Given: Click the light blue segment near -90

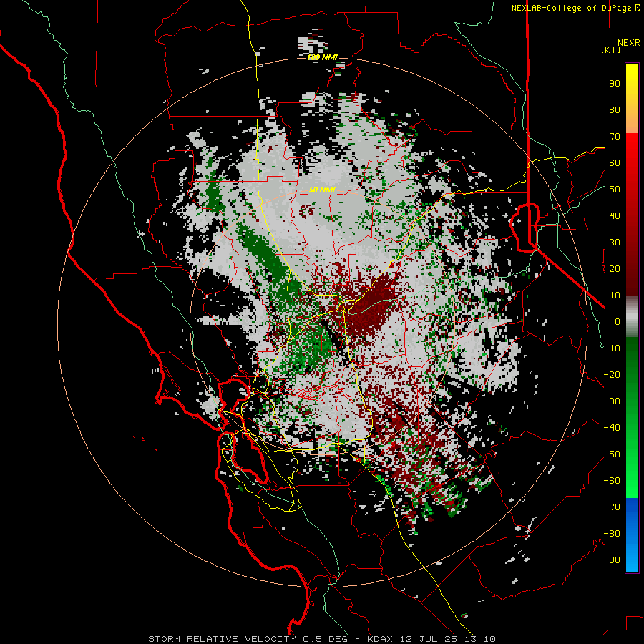Looking at the screenshot, I should pos(632,559).
